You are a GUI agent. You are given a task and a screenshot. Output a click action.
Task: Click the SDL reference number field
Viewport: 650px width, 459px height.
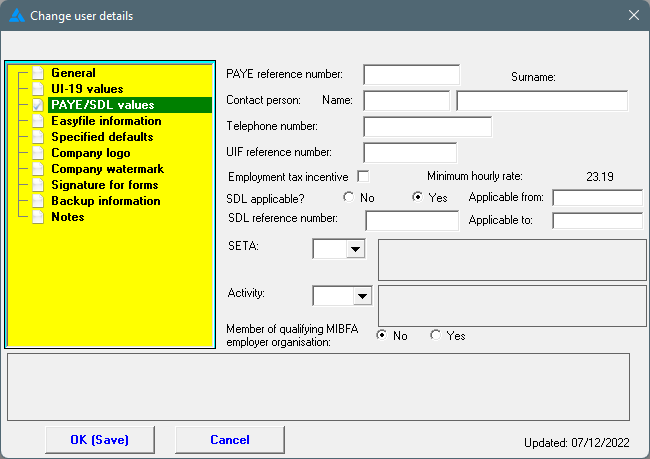pyautogui.click(x=412, y=221)
